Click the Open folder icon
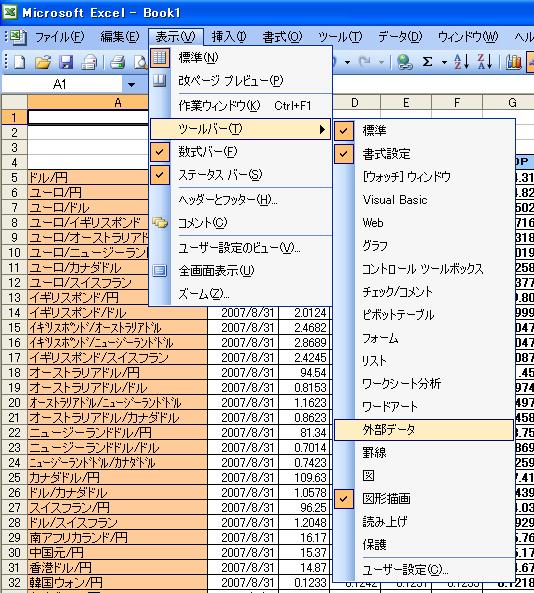Screen dimensions: 534x593 click(43, 62)
